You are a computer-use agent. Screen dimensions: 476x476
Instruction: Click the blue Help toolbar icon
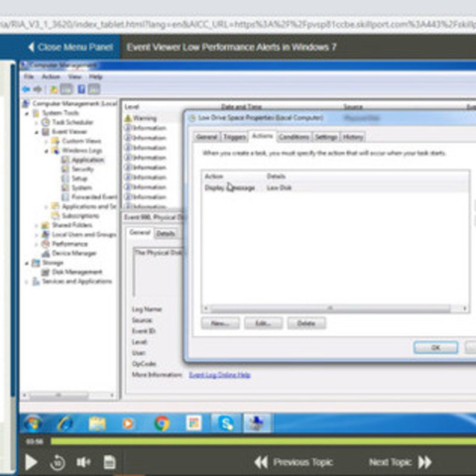tap(81, 89)
